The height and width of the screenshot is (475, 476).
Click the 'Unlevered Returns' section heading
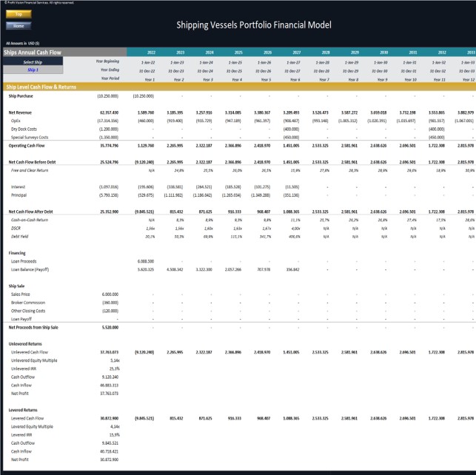coord(25,344)
